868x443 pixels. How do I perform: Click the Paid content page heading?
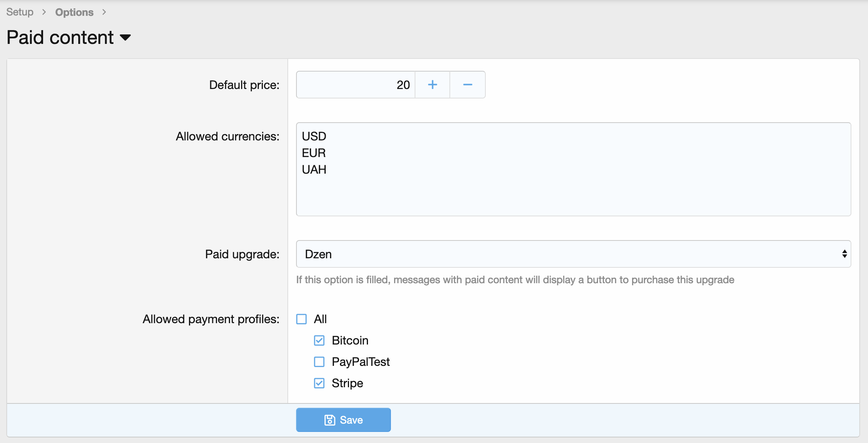point(60,38)
